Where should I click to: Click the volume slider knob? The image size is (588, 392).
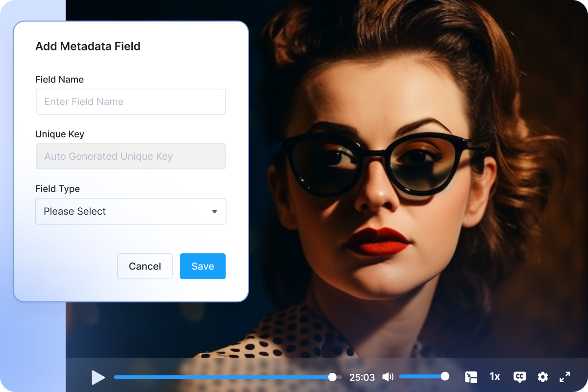pyautogui.click(x=445, y=376)
